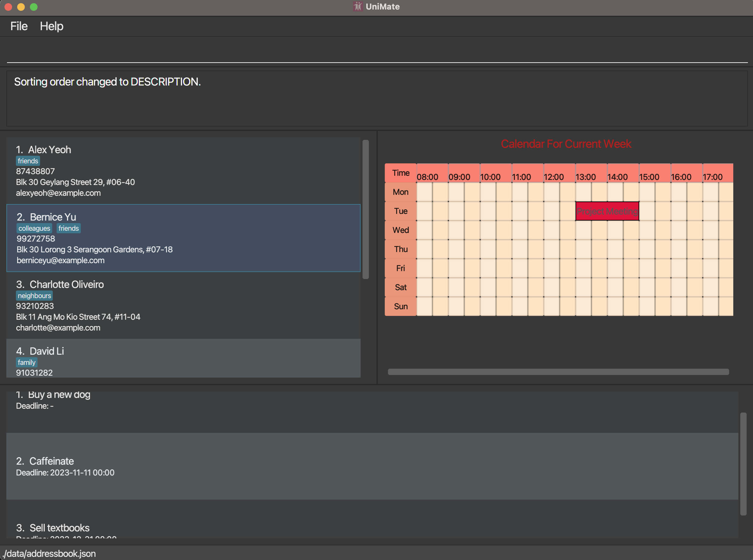The image size is (753, 560).
Task: Click email berniceyu@example.com
Action: 60,260
